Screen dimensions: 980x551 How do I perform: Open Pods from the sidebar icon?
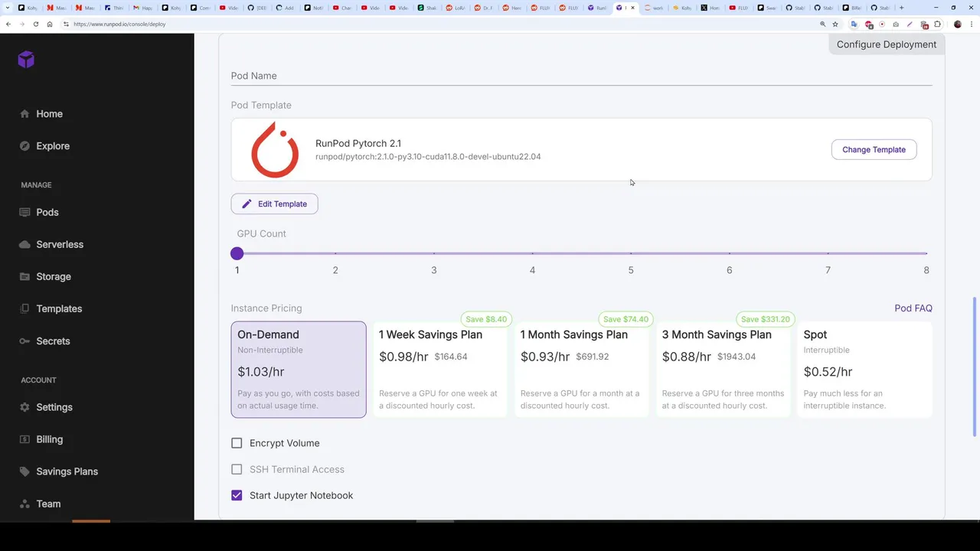(x=24, y=212)
